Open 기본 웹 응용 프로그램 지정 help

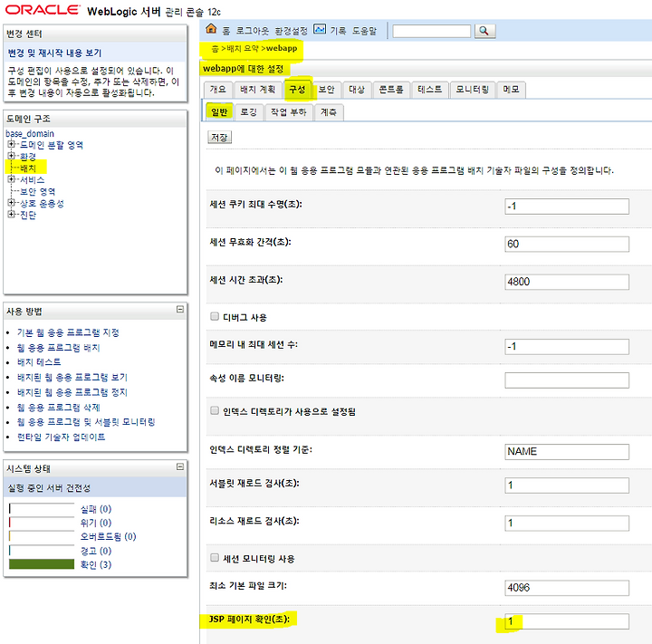coord(68,332)
